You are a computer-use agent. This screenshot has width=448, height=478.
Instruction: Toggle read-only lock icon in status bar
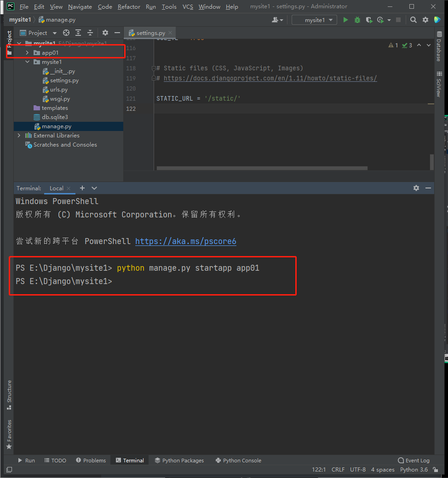coord(436,470)
